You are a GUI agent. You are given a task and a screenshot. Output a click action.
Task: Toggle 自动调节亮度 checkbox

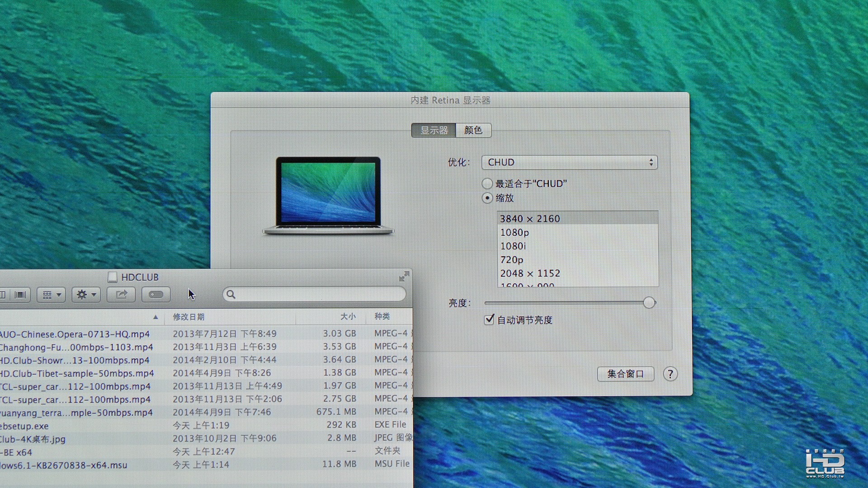[489, 319]
